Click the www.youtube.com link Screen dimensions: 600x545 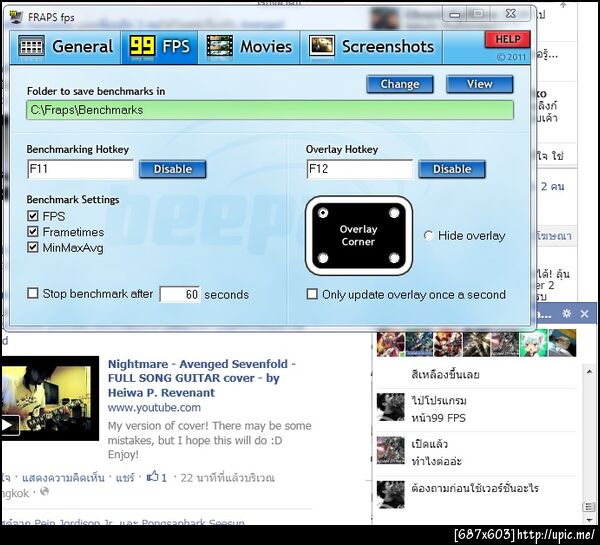coord(154,408)
